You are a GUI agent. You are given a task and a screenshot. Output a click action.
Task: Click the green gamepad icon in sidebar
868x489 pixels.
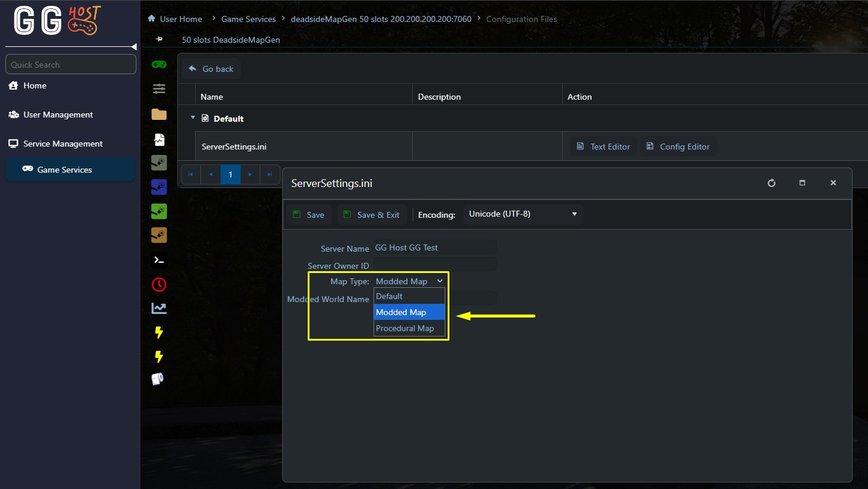tap(159, 64)
